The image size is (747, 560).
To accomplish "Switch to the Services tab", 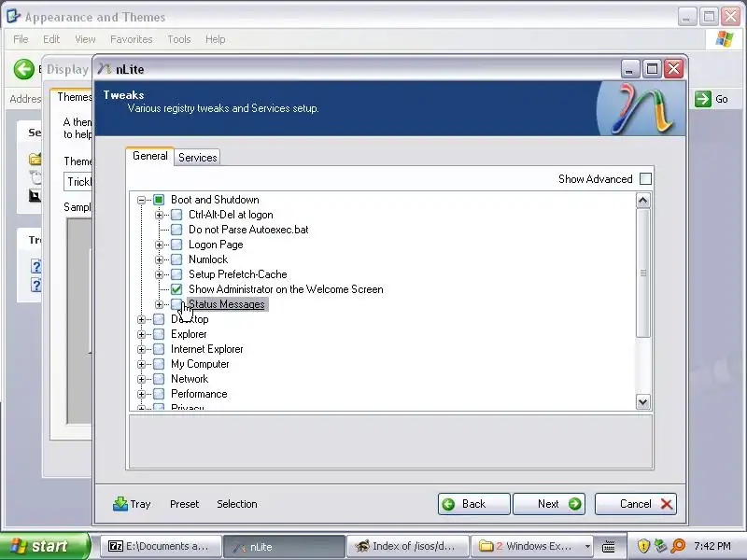I will pos(197,158).
